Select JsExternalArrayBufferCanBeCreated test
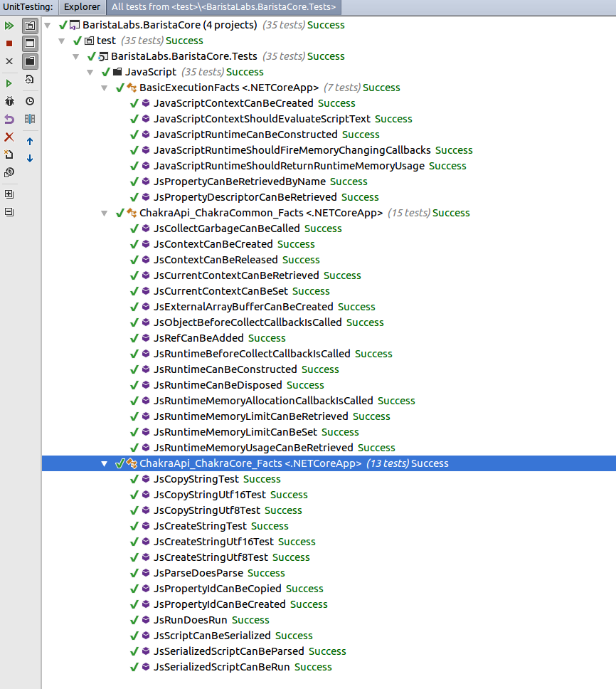Image resolution: width=616 pixels, height=689 pixels. point(243,307)
